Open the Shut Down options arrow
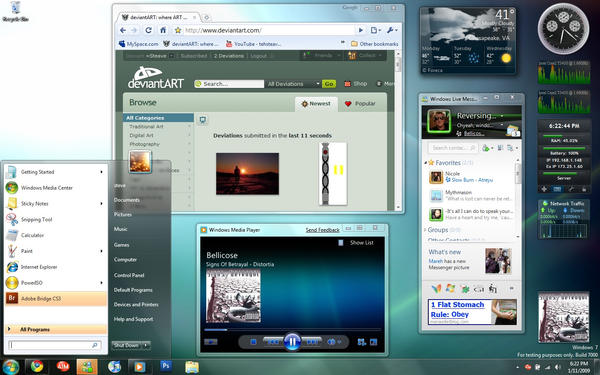 (146, 345)
